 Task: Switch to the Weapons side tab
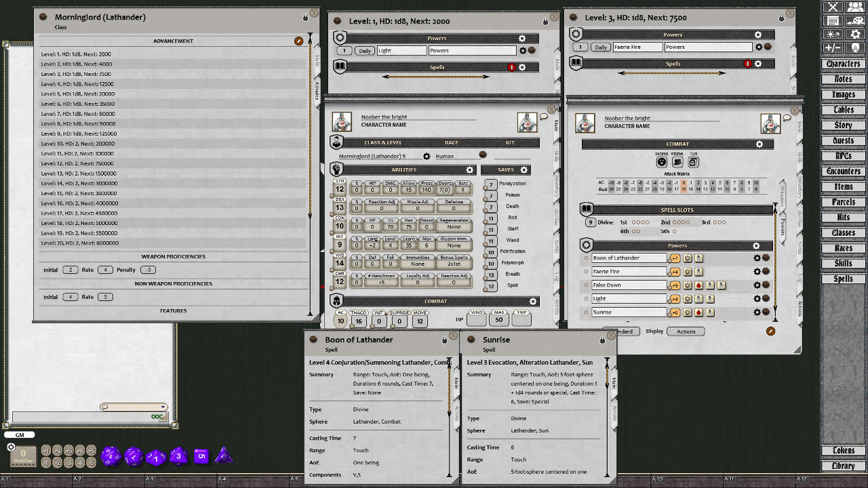[x=782, y=193]
